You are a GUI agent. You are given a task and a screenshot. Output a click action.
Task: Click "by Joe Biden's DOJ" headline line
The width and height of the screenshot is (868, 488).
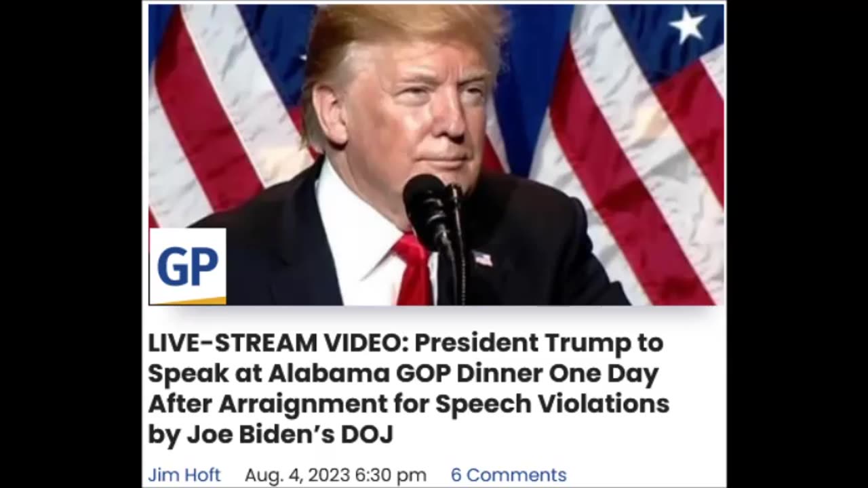271,434
